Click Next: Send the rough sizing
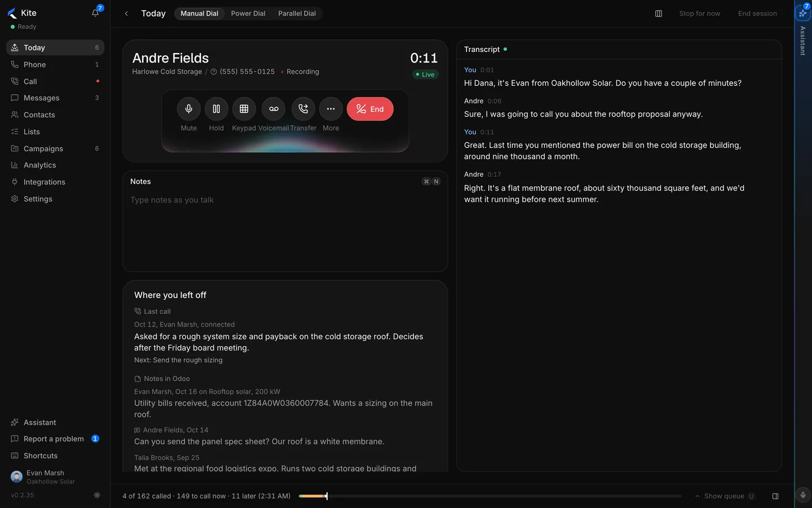This screenshot has width=812, height=508. (178, 360)
